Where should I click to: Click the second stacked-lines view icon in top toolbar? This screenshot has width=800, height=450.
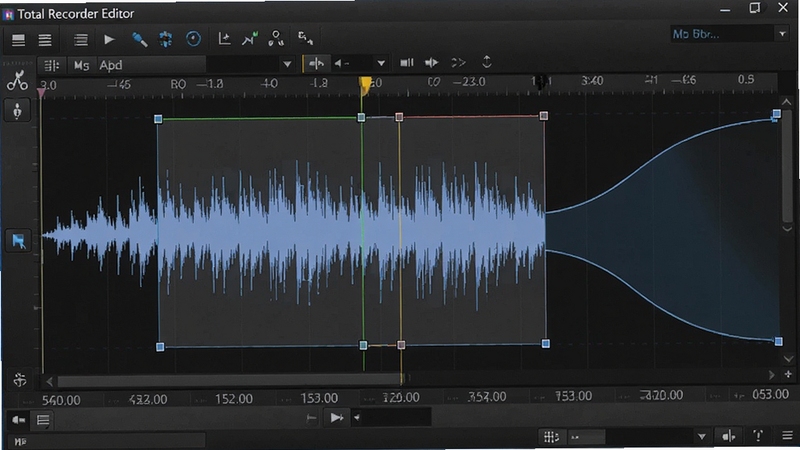[45, 40]
